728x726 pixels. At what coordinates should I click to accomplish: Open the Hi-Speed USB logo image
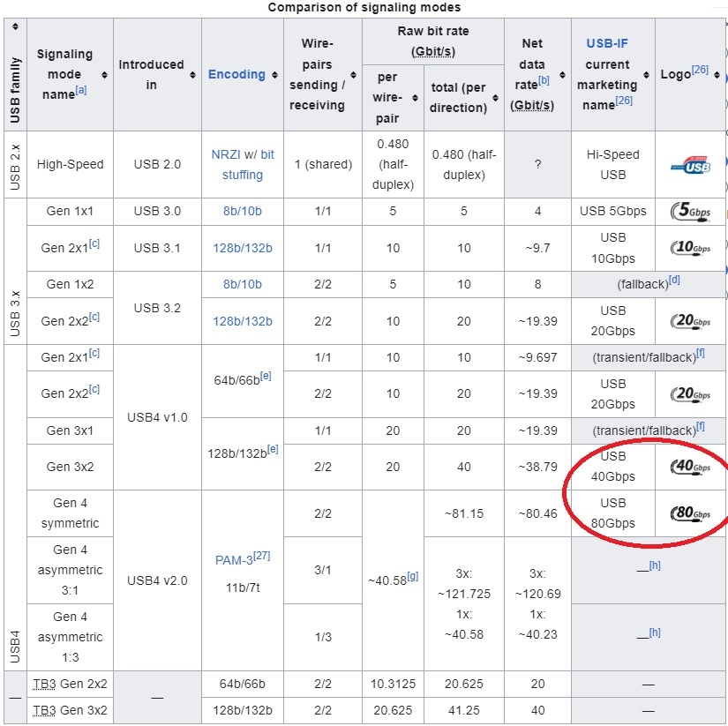tap(690, 165)
